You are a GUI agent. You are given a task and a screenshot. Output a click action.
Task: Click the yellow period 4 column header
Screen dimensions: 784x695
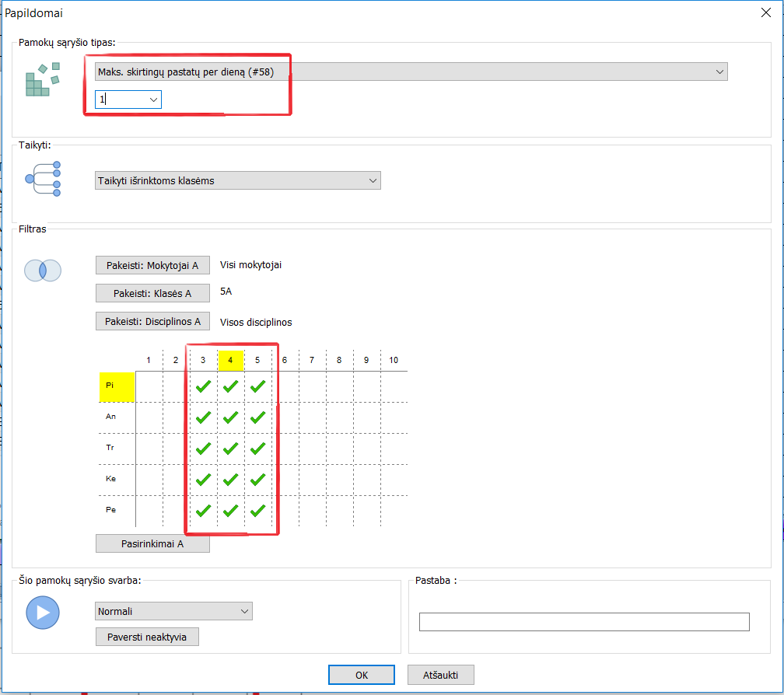click(230, 360)
